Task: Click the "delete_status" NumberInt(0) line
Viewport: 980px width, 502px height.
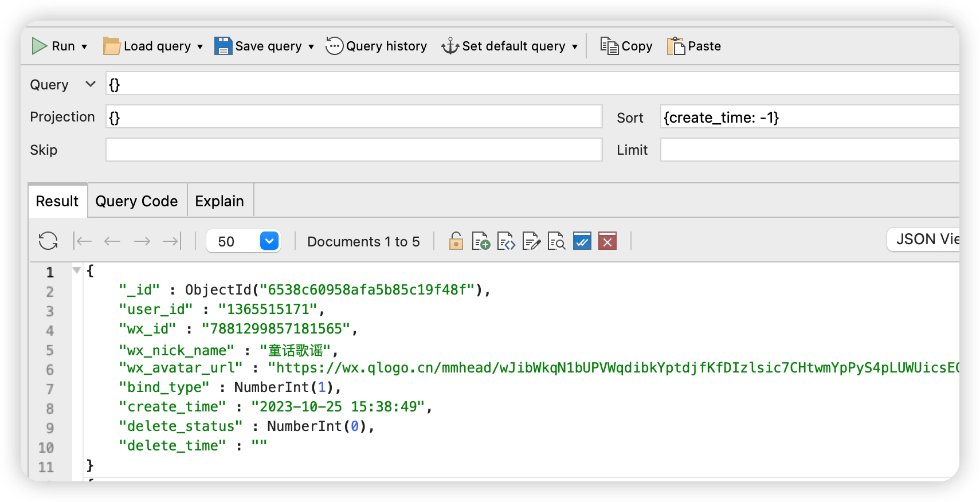Action: click(246, 426)
